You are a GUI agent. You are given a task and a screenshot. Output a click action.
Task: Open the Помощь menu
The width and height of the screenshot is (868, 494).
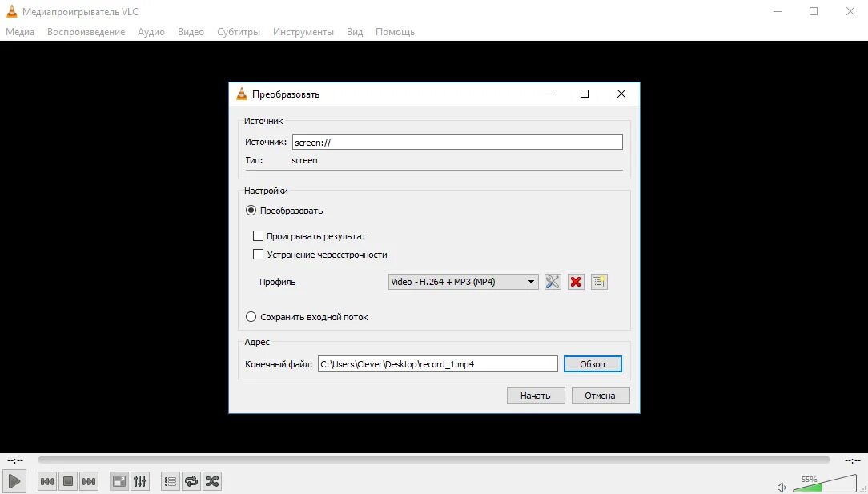(396, 32)
